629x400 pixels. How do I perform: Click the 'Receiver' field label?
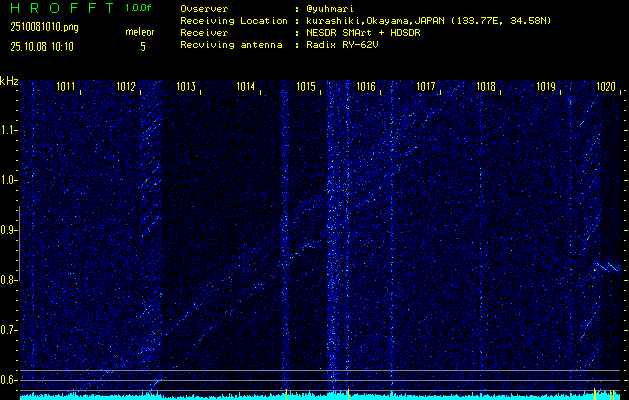tap(204, 33)
